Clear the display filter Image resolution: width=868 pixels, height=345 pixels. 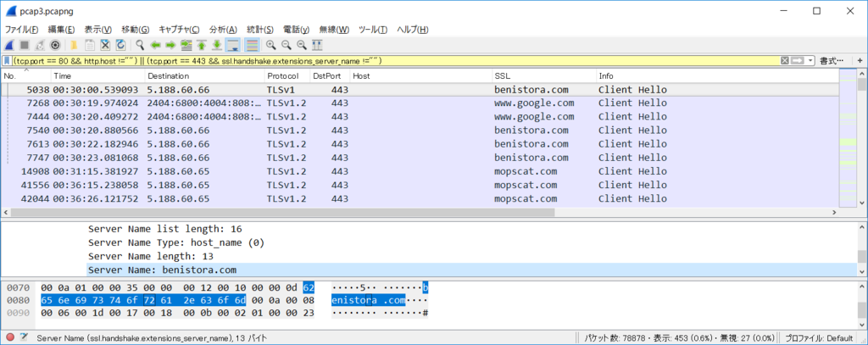tap(784, 61)
